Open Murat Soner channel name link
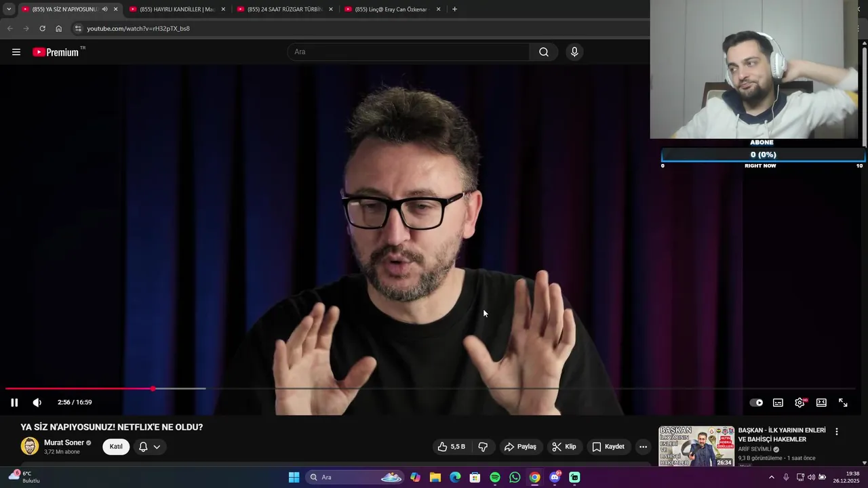The height and width of the screenshot is (488, 868). click(64, 443)
